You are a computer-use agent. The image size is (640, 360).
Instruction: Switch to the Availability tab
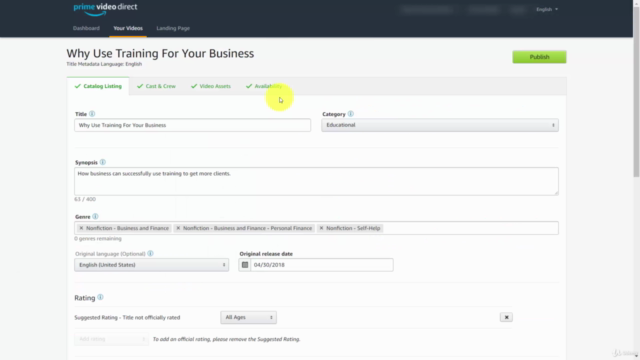point(264,86)
